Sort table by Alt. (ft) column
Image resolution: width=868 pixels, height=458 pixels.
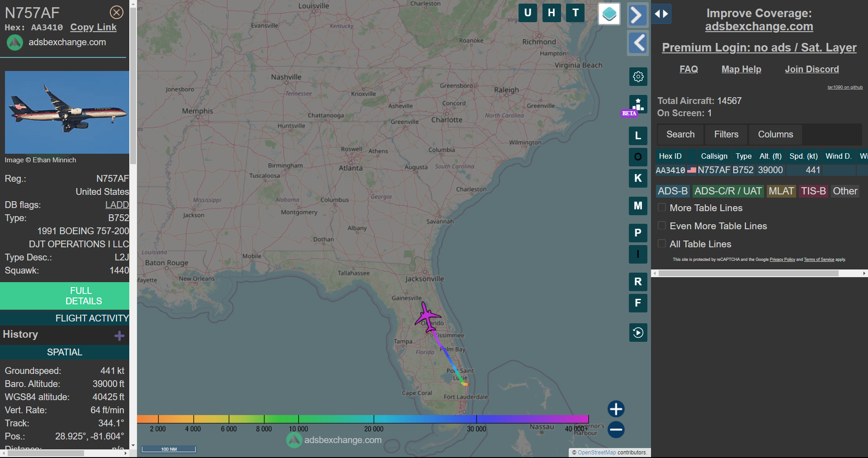point(770,156)
